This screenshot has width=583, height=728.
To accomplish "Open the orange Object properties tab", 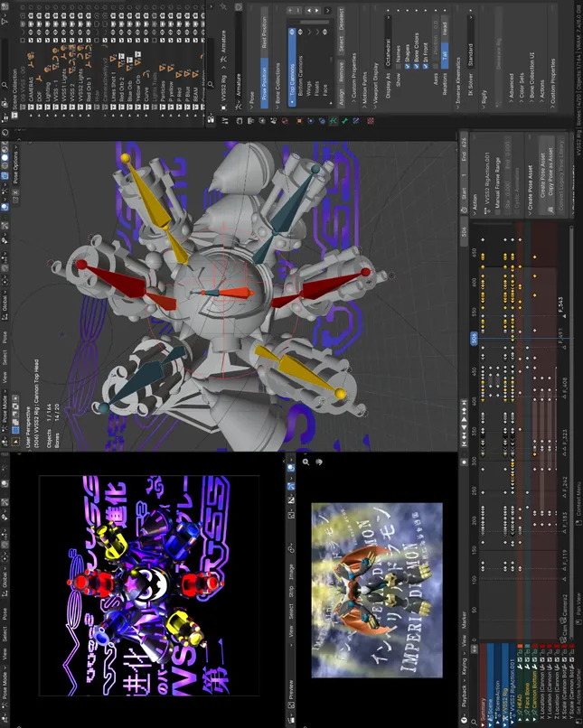I will (299, 121).
